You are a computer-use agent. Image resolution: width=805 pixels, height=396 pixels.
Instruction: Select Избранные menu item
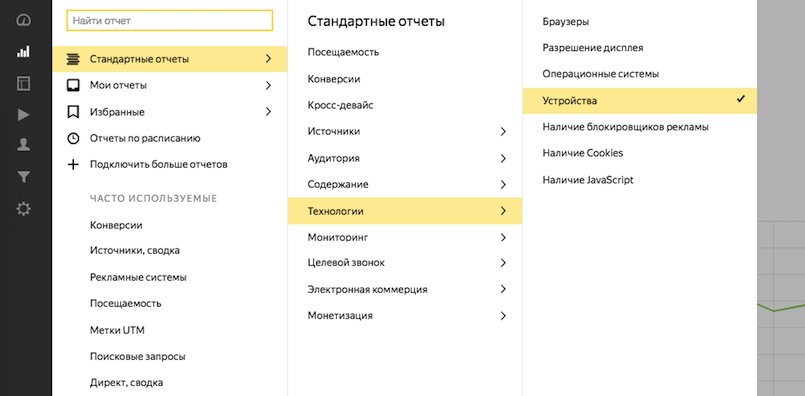click(x=169, y=112)
